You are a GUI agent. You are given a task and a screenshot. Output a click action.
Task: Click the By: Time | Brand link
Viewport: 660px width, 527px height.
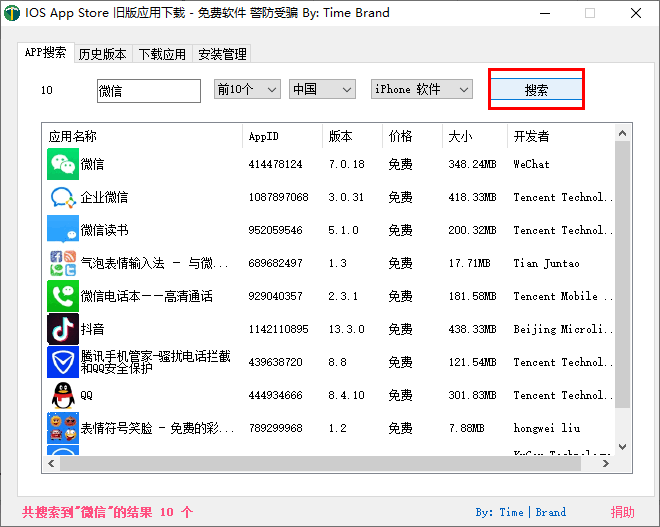coord(521,512)
